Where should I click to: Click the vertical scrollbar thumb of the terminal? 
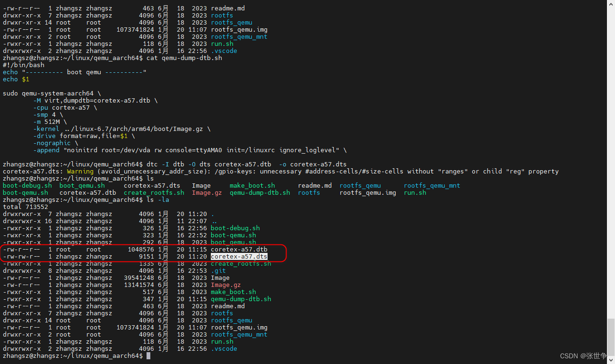(x=611, y=337)
